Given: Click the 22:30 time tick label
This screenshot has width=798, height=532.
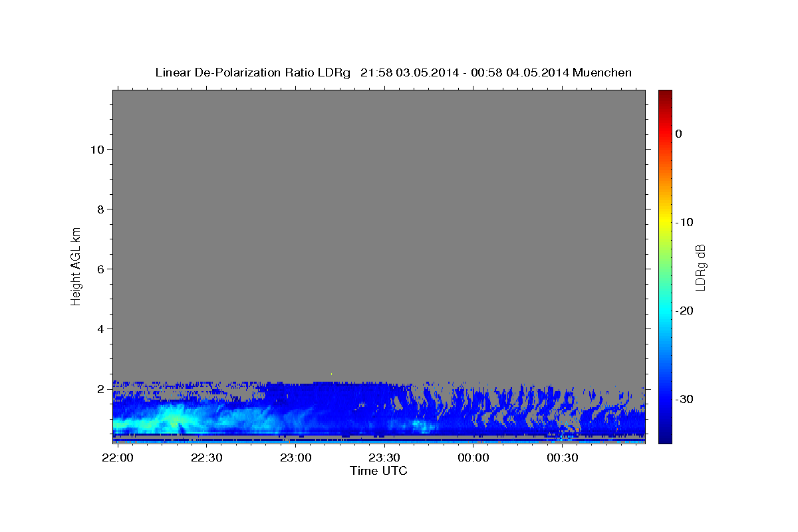Looking at the screenshot, I should (207, 459).
